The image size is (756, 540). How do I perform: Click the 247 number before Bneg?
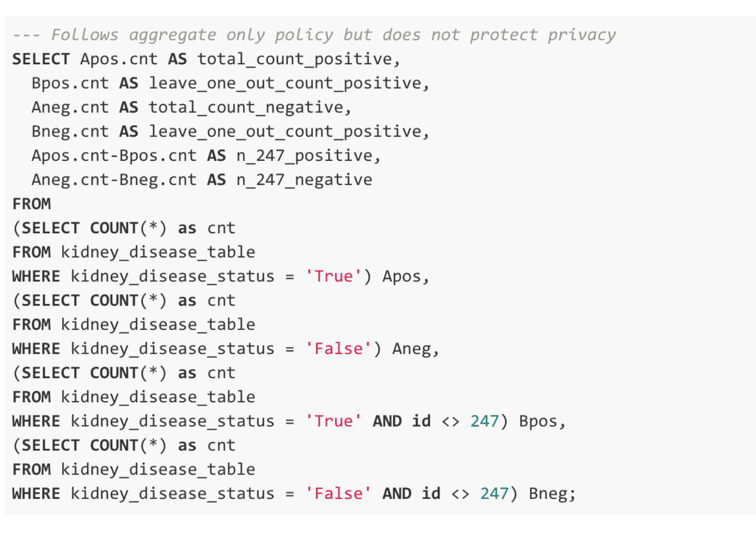coord(494,494)
